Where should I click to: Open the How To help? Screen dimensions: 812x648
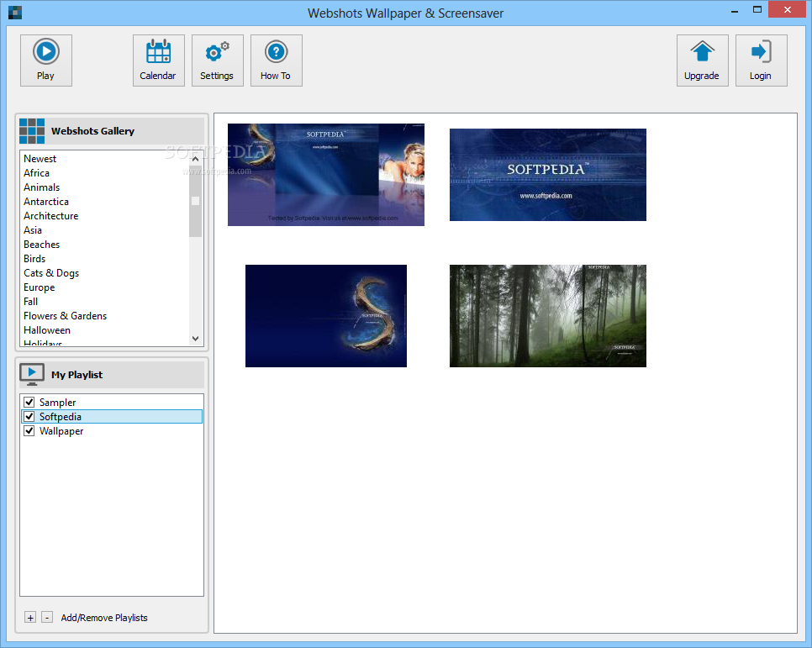point(276,60)
